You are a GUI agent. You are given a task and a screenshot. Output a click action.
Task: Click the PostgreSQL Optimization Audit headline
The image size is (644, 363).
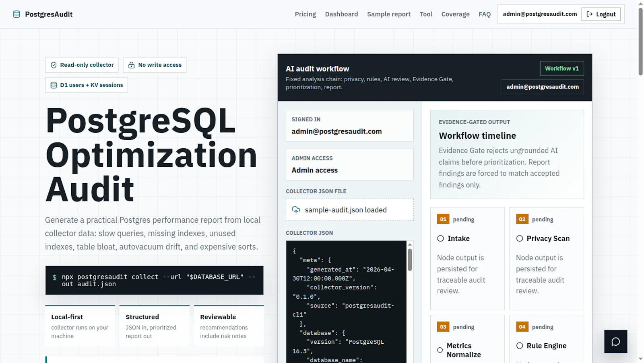coord(151,155)
